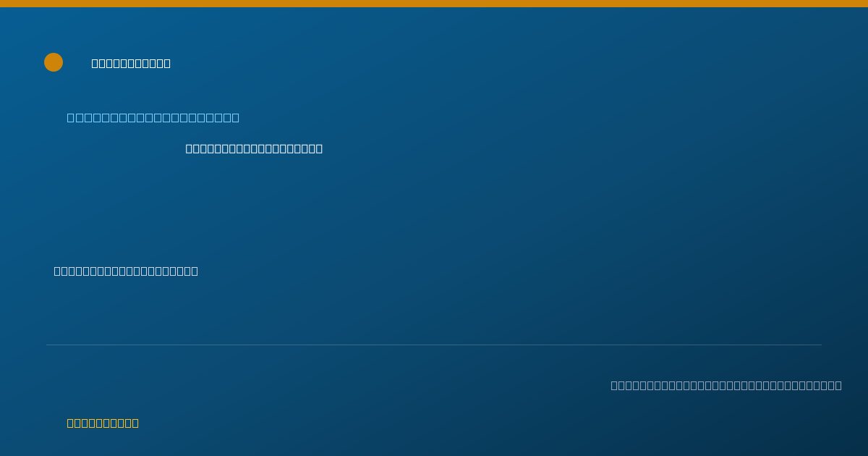Click last character of the long gray line
The image size is (868, 456).
click(x=838, y=385)
